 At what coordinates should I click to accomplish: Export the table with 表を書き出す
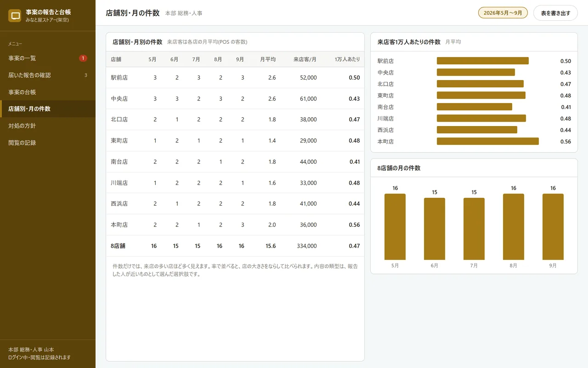[x=555, y=13]
